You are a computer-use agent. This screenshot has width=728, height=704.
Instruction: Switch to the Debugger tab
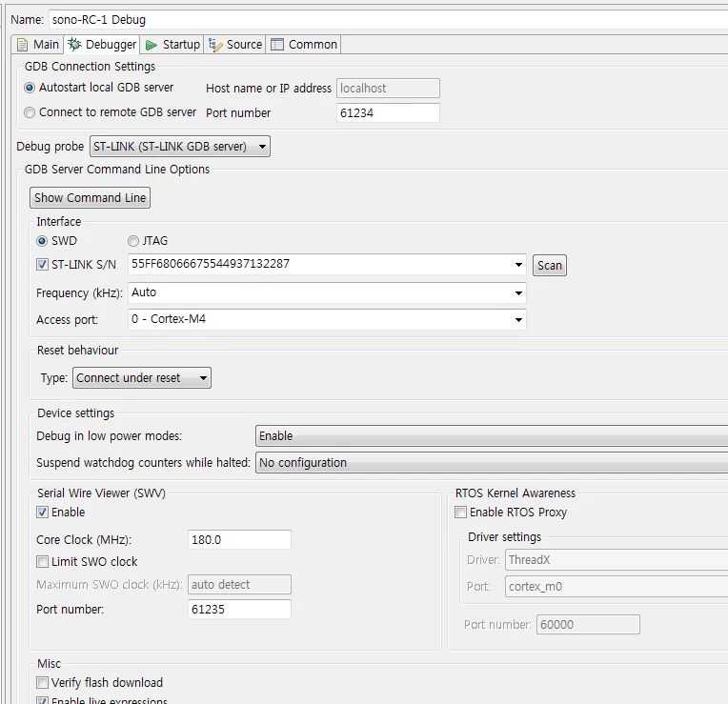coord(102,45)
